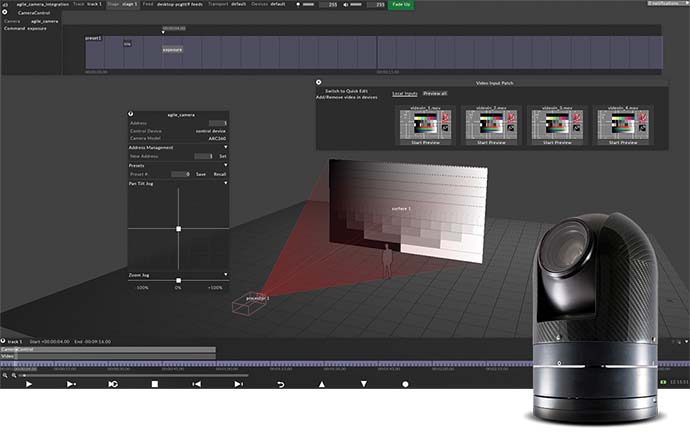Click the Devices 'default' field
The width and height of the screenshot is (690, 439).
click(x=278, y=4)
